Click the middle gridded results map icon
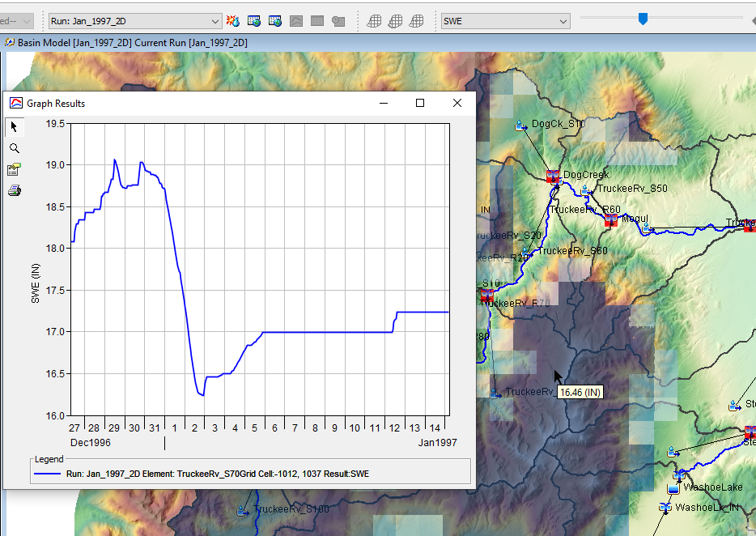 [395, 21]
